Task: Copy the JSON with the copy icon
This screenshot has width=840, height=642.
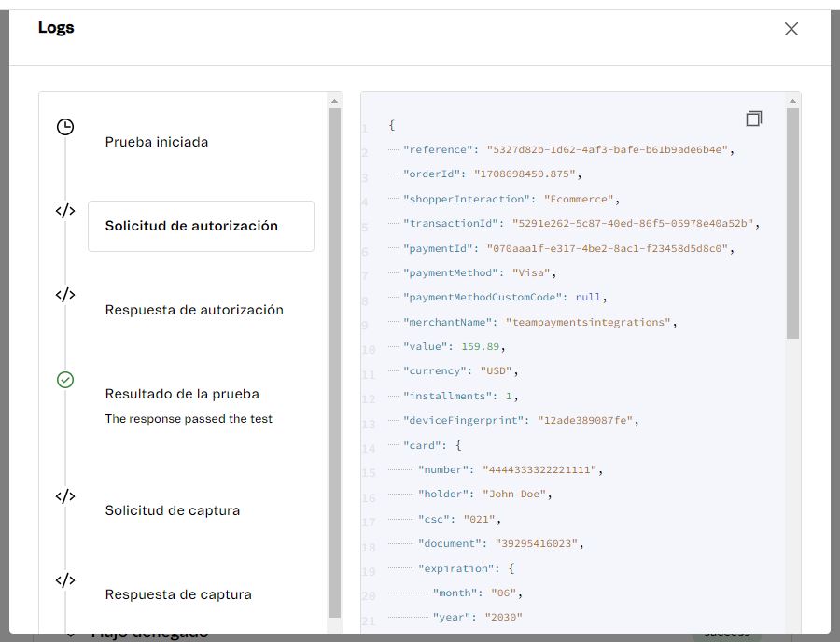Action: pyautogui.click(x=754, y=119)
